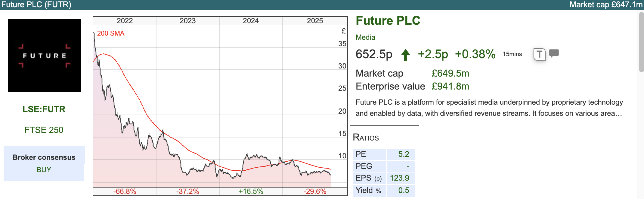
Task: Click the +16.5% yearly return for 2024
Action: pos(251,191)
